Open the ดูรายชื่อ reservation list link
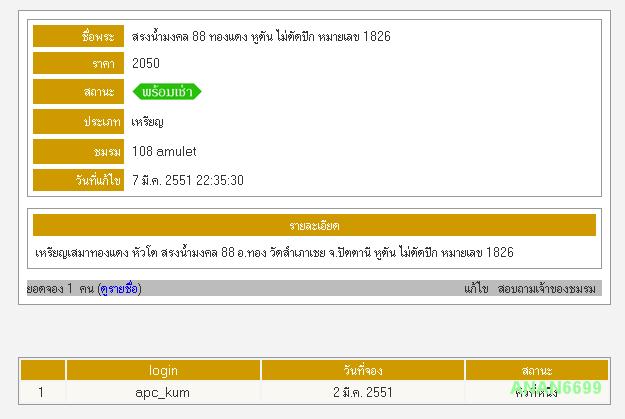 tap(119, 288)
